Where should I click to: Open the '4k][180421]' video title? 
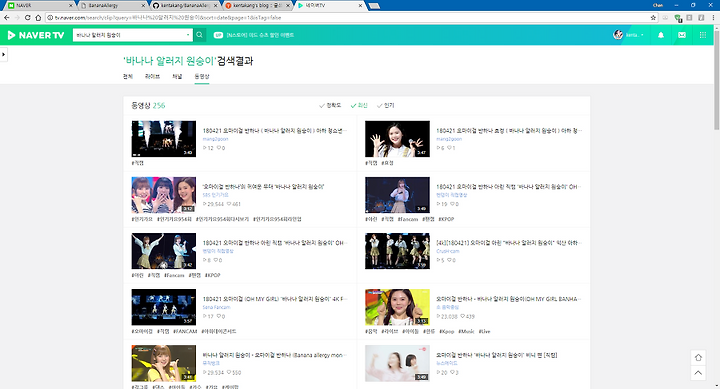click(x=509, y=243)
